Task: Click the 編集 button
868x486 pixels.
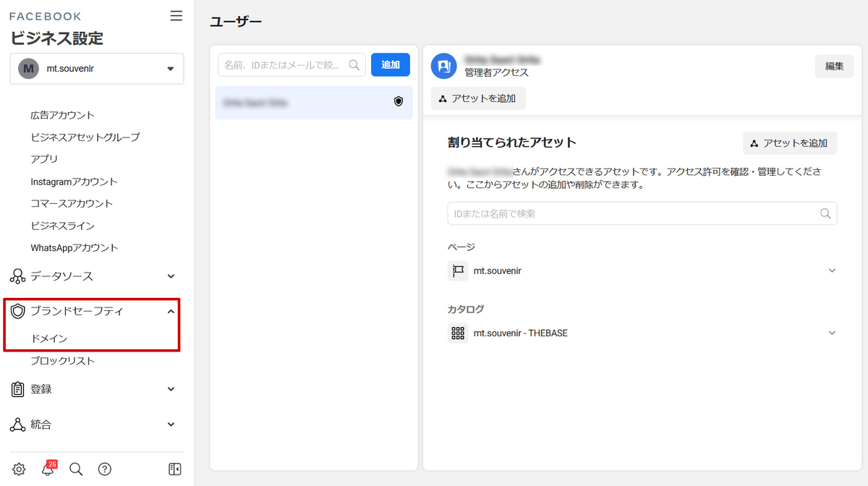Action: [x=835, y=66]
